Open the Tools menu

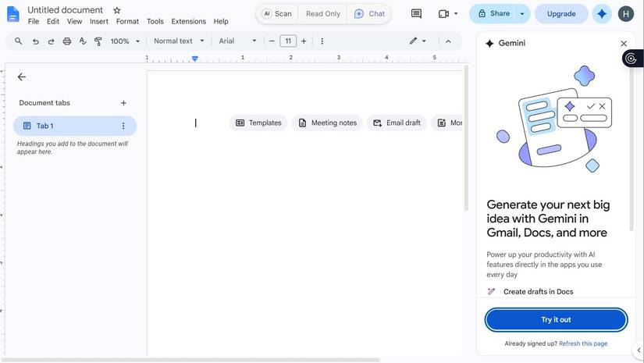tap(155, 21)
